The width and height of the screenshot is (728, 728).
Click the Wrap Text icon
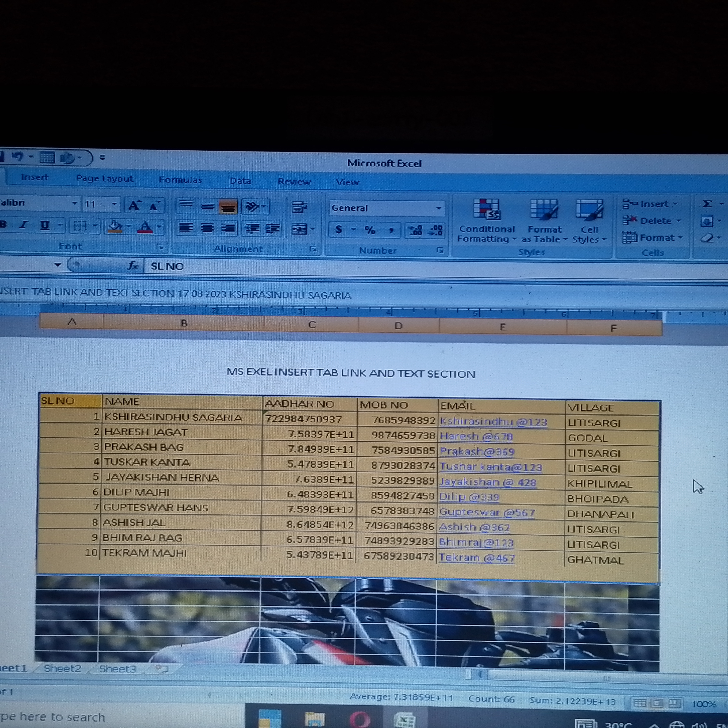299,207
